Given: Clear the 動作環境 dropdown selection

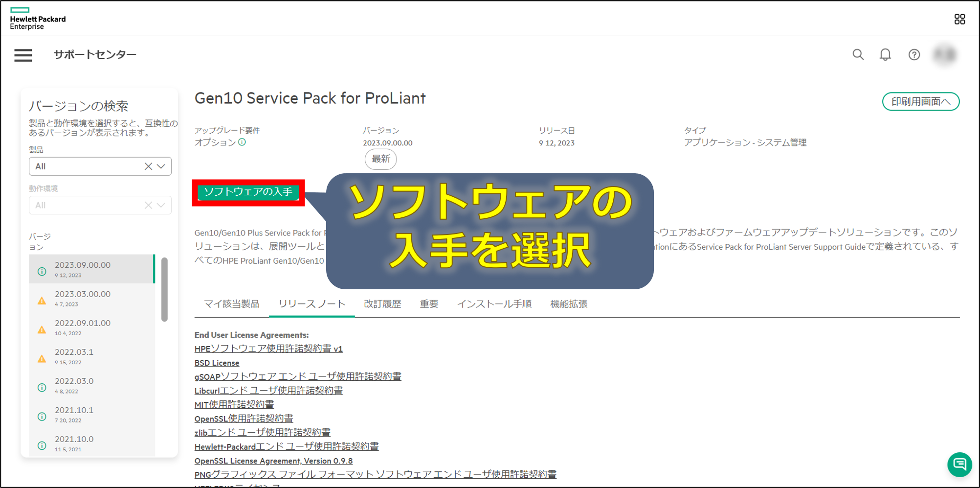Looking at the screenshot, I should tap(148, 205).
